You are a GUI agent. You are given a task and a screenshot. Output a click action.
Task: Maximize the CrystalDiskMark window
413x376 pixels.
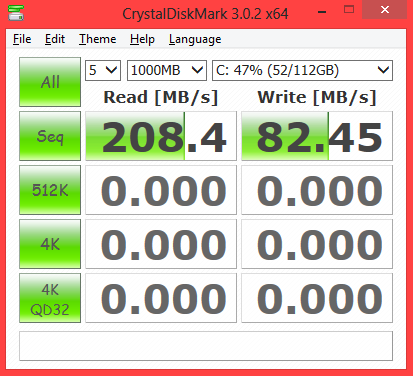click(x=349, y=10)
